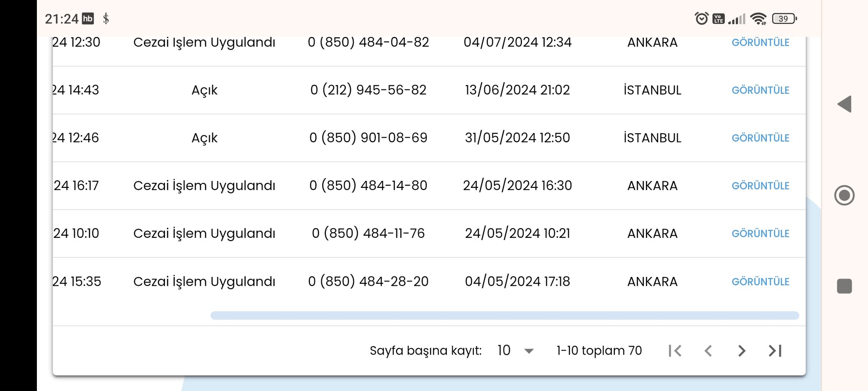Open the records-per-page dropdown showing 10
The width and height of the screenshot is (868, 391).
point(515,351)
